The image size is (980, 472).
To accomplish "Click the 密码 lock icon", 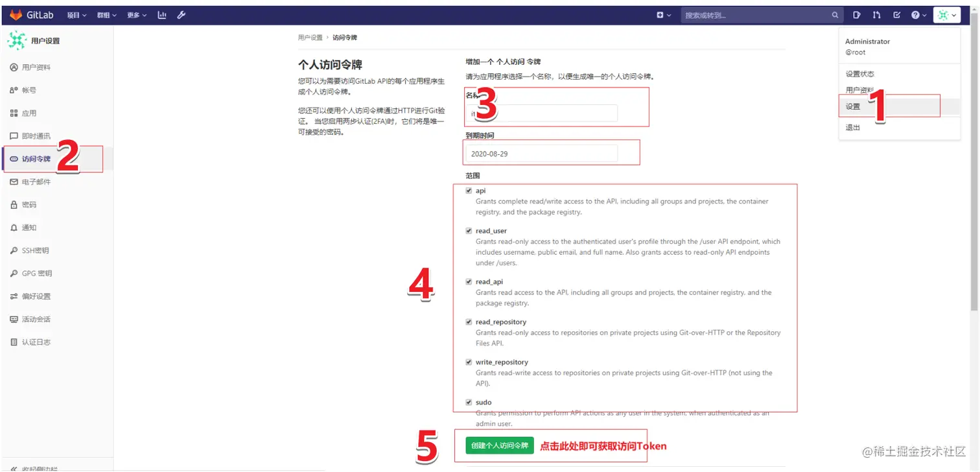I will (14, 205).
